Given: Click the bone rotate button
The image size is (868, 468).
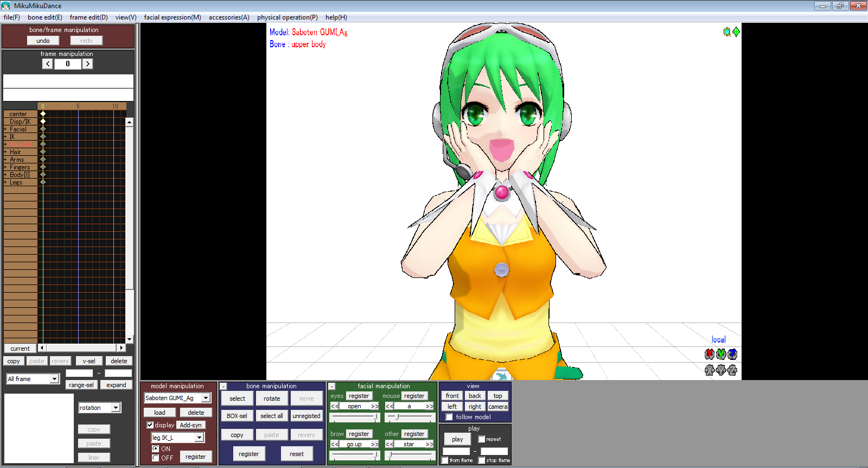Looking at the screenshot, I should (272, 399).
